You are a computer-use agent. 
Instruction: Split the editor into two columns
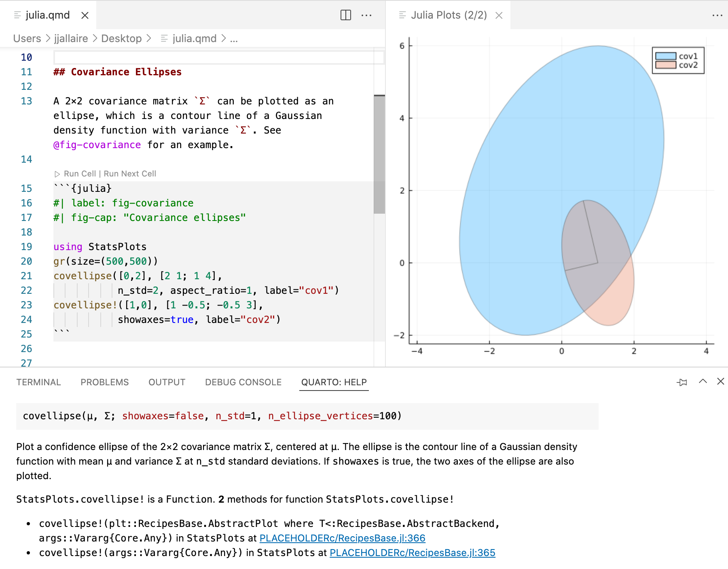[345, 15]
